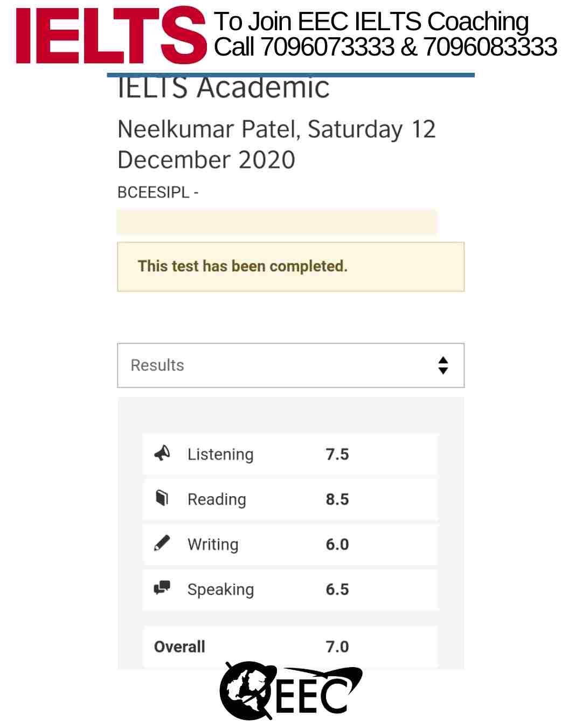Click the blank yellow bar below BCEESIPL

(277, 222)
